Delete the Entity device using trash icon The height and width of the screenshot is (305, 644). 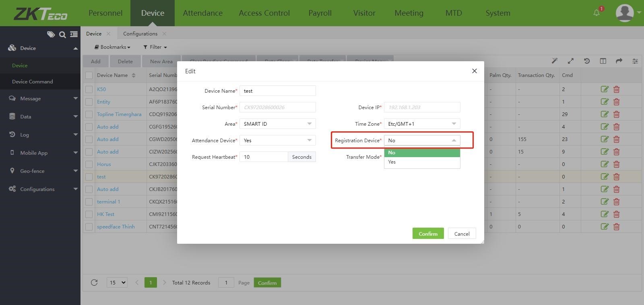[x=616, y=102]
